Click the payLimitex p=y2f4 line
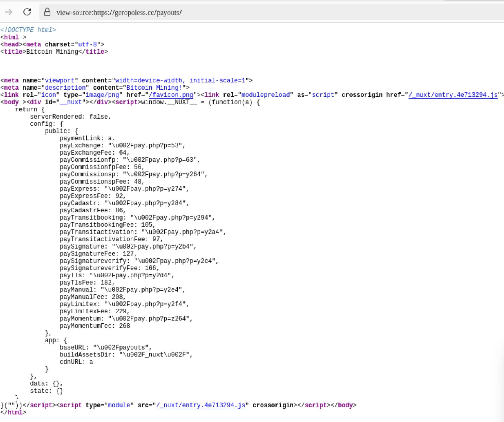 (124, 304)
